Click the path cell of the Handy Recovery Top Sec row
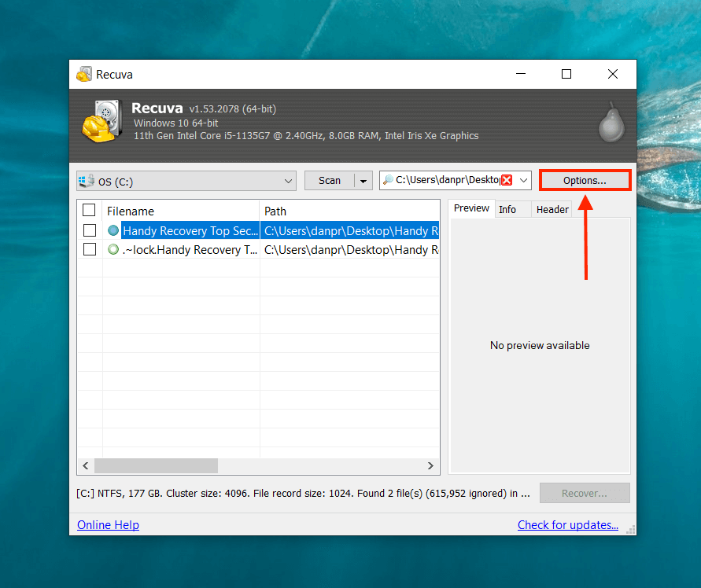The width and height of the screenshot is (701, 588). [349, 230]
